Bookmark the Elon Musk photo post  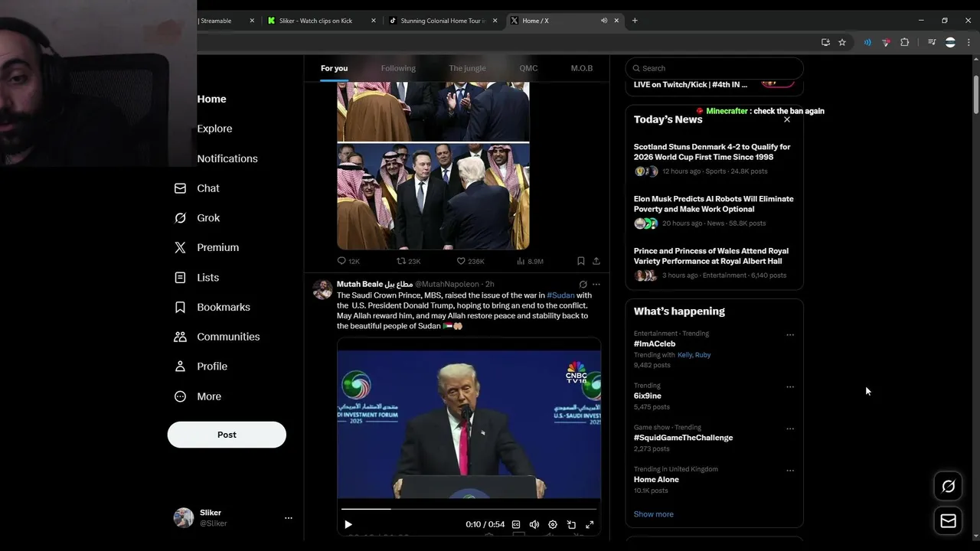point(581,261)
